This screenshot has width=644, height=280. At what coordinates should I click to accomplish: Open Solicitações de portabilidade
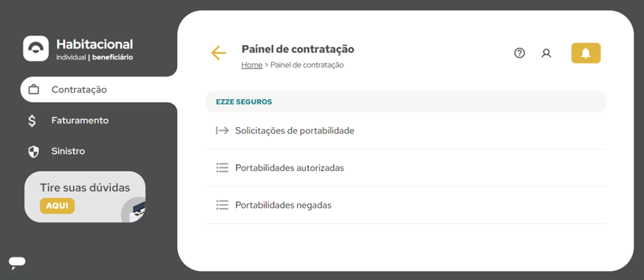tap(405, 131)
